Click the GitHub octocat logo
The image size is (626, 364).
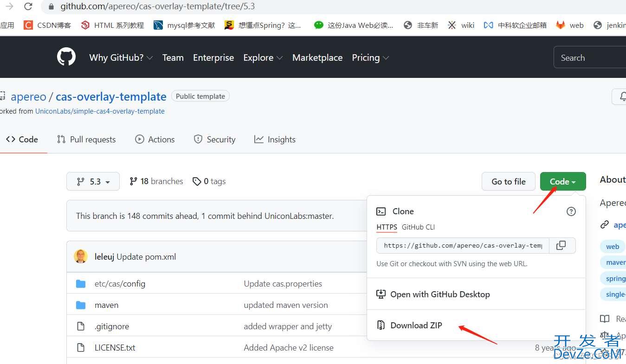point(66,57)
